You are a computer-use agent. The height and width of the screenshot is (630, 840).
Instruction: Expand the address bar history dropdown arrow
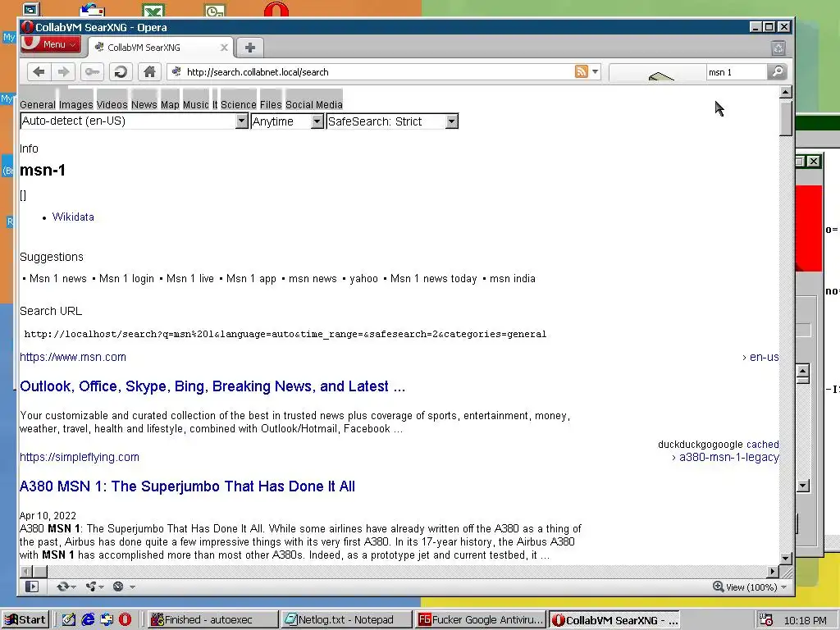[x=596, y=71]
